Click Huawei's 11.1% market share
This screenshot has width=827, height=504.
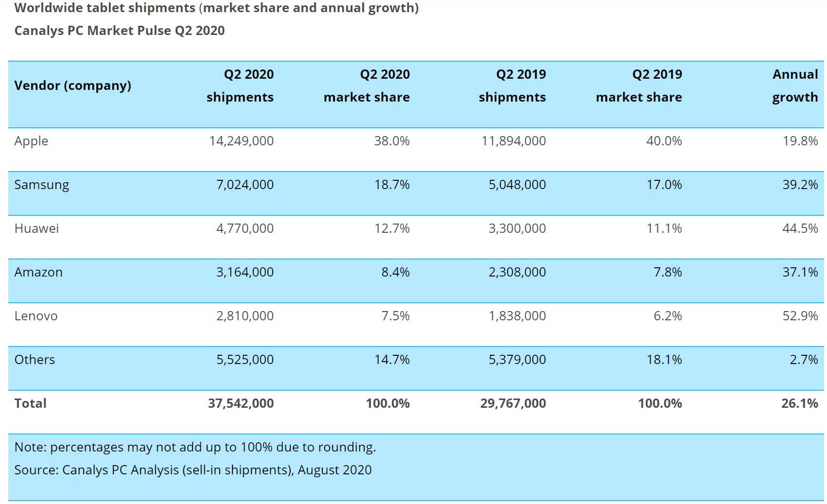(x=664, y=228)
